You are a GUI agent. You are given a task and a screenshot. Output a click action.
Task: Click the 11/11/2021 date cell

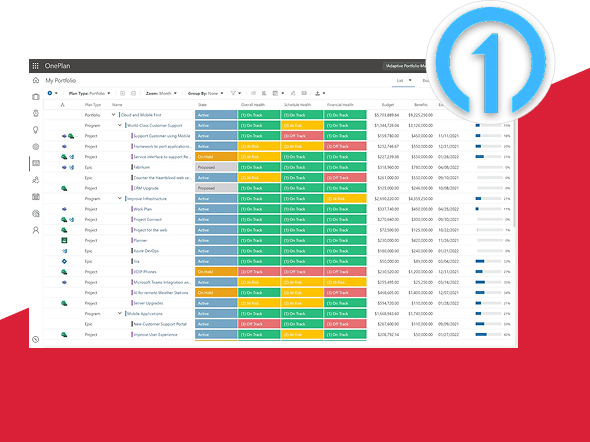[449, 136]
